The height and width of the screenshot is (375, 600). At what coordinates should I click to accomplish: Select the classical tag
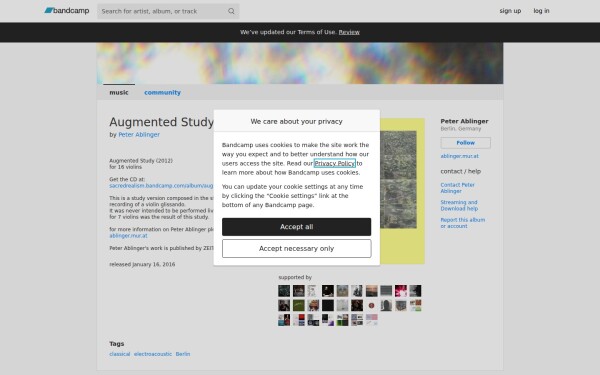pos(119,354)
